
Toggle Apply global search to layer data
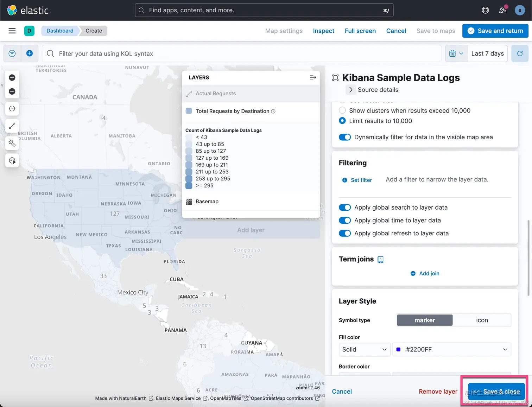pyautogui.click(x=345, y=208)
